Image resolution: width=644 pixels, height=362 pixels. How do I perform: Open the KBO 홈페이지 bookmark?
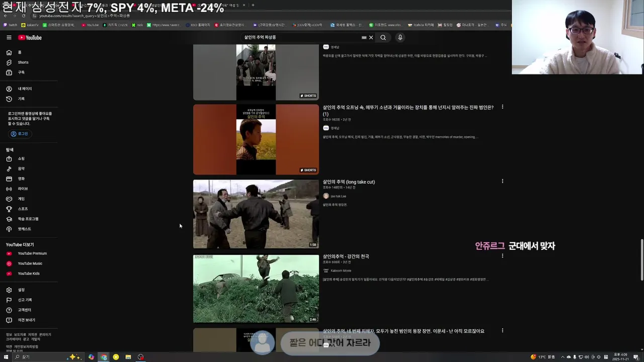(198, 25)
